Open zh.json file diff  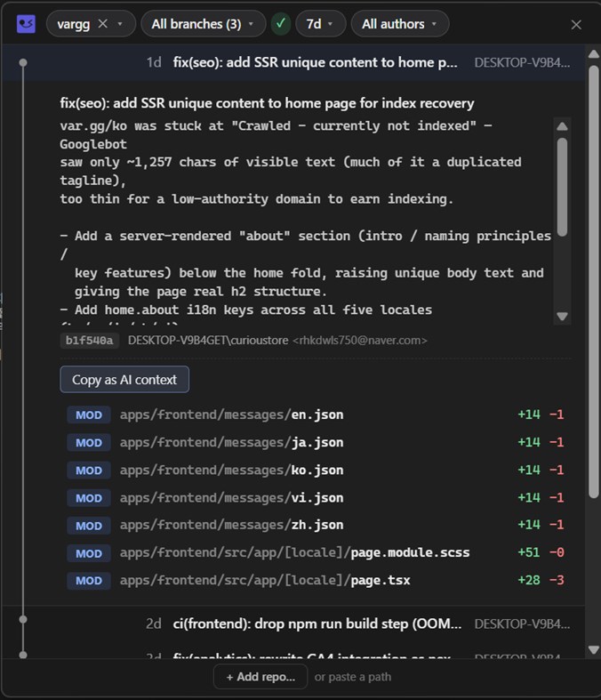pos(316,525)
